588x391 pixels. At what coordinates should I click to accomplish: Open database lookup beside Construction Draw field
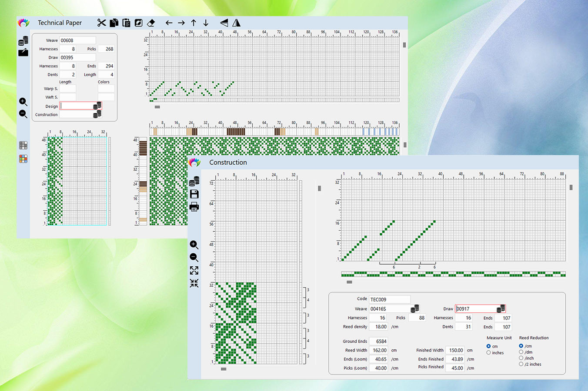tap(501, 308)
